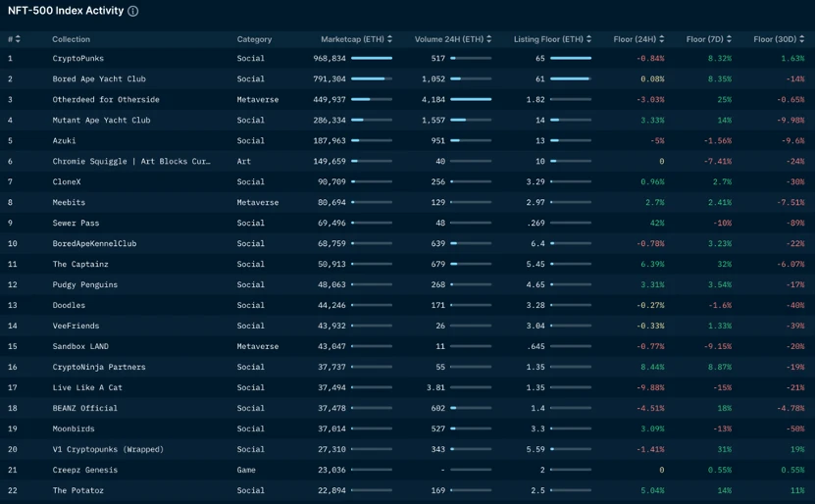Click listing floor value 5.59
This screenshot has height=504, width=816.
tap(535, 449)
